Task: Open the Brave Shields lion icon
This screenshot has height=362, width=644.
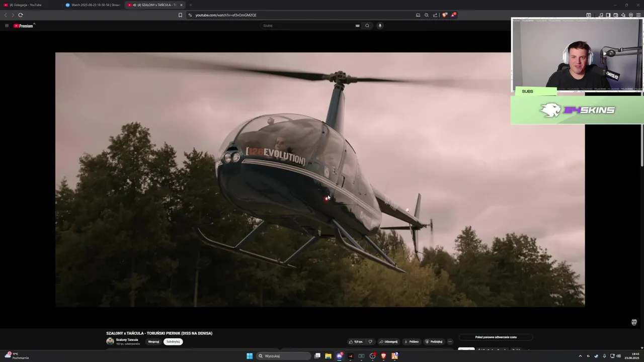Action: 444,15
